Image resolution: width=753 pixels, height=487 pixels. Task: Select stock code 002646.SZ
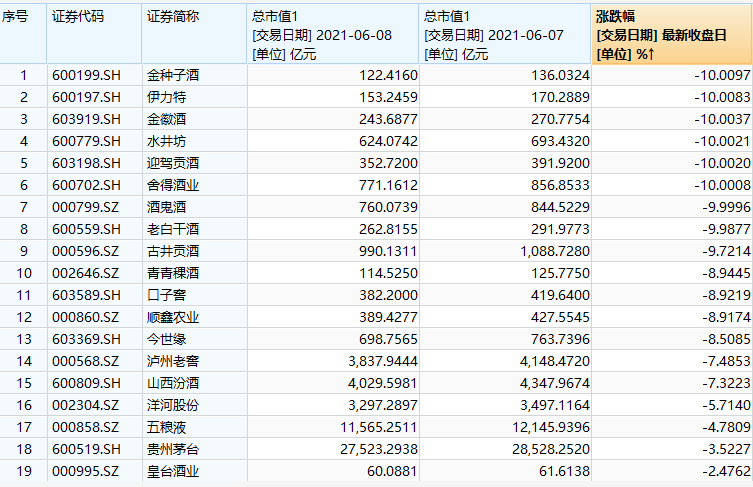click(85, 273)
